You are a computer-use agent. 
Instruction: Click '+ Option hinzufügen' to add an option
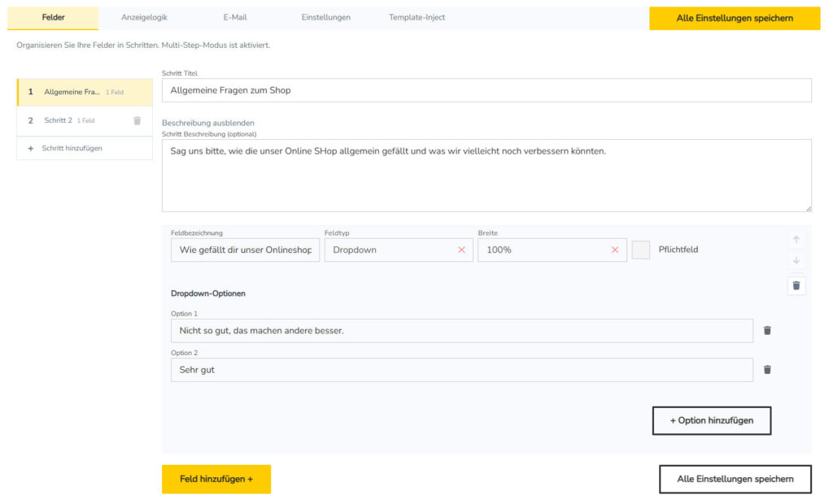711,420
